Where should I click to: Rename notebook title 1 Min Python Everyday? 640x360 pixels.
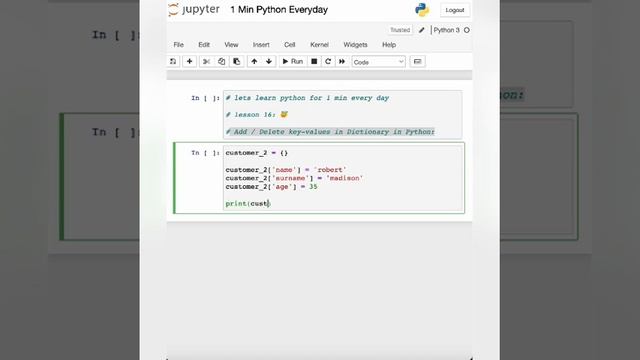click(x=279, y=10)
